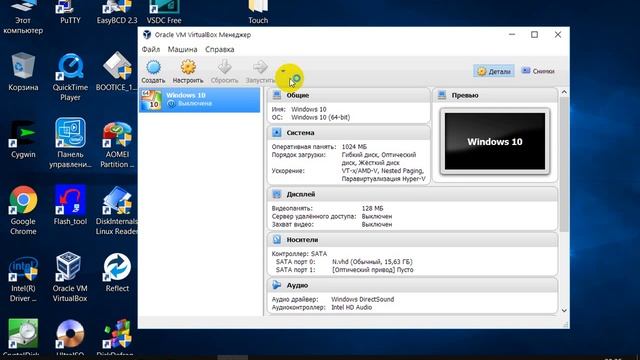Select the Flash_tool desktop icon
640x360 pixels.
coord(70,205)
